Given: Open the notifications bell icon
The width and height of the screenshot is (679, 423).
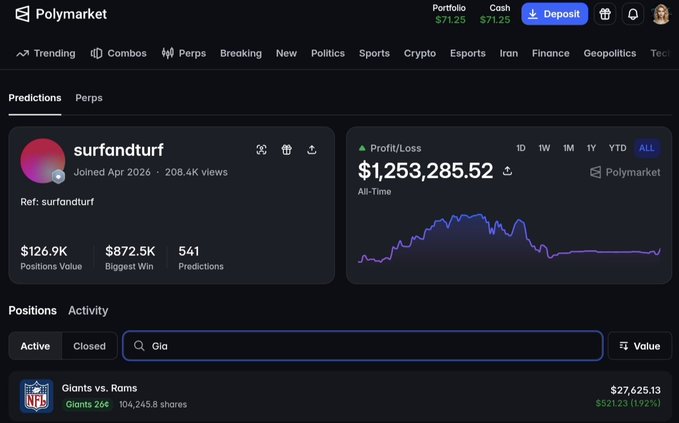Looking at the screenshot, I should (x=633, y=14).
